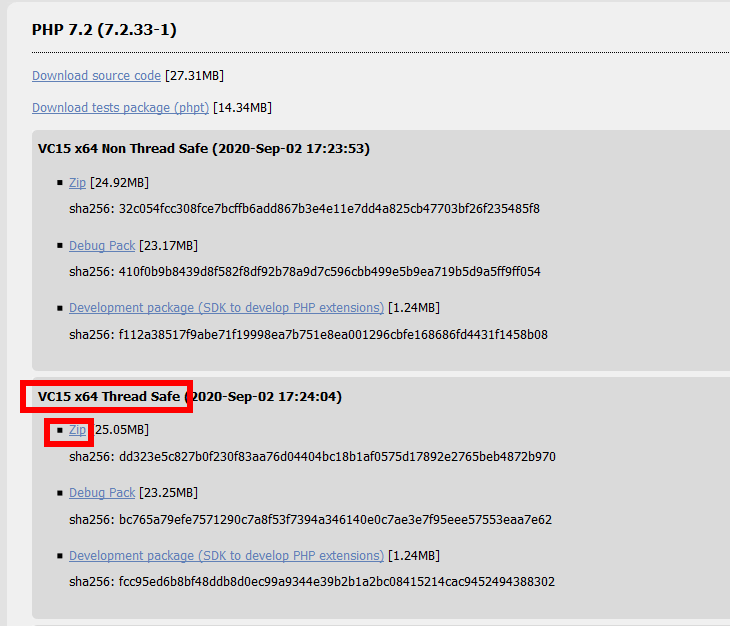Download Non Thread Safe Debug Pack
This screenshot has height=626, width=730.
[102, 246]
